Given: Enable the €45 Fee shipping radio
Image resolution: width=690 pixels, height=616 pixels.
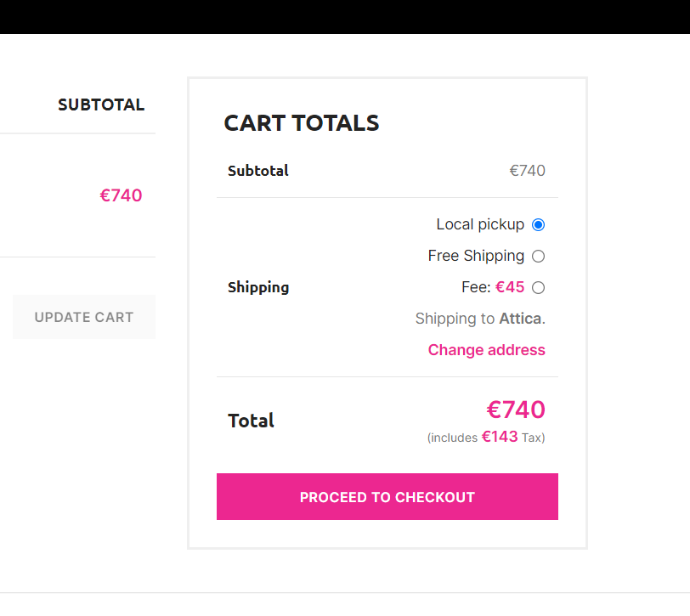Looking at the screenshot, I should (x=538, y=288).
